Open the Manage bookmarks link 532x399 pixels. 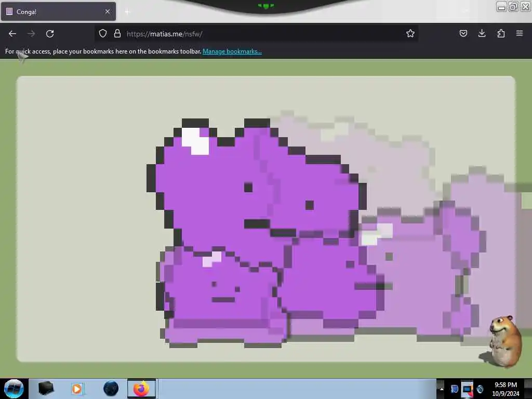[232, 51]
